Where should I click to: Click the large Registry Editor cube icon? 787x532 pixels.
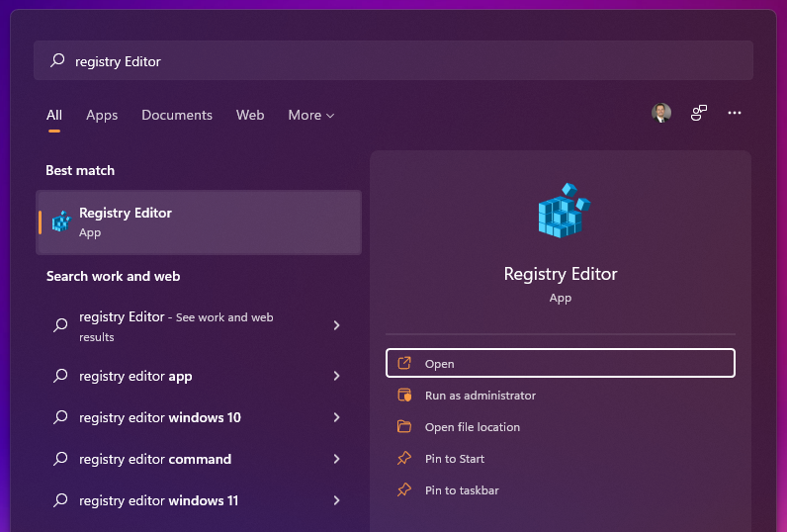[564, 211]
